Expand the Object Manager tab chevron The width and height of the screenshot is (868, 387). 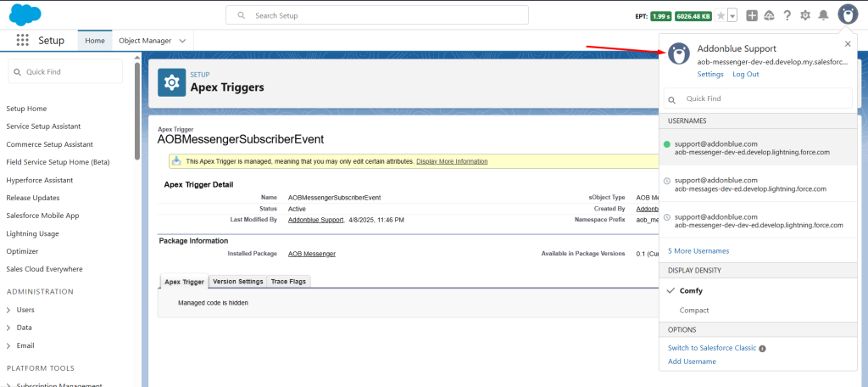point(182,41)
